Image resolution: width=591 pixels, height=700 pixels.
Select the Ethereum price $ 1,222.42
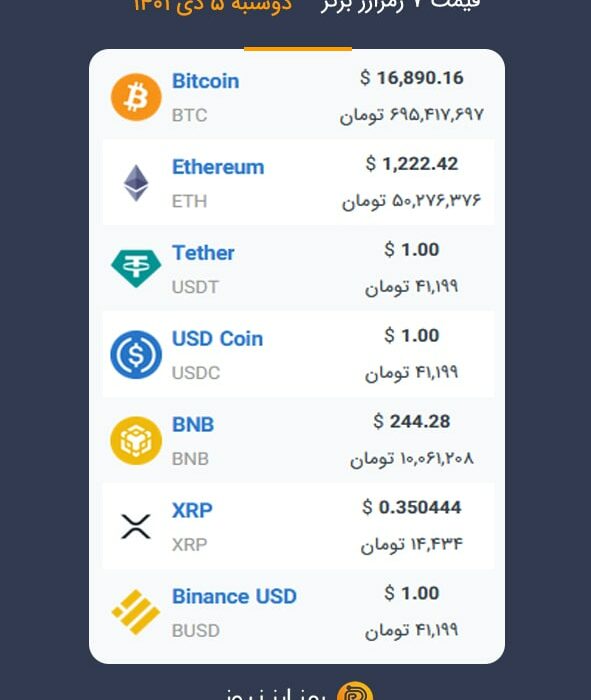coord(412,164)
